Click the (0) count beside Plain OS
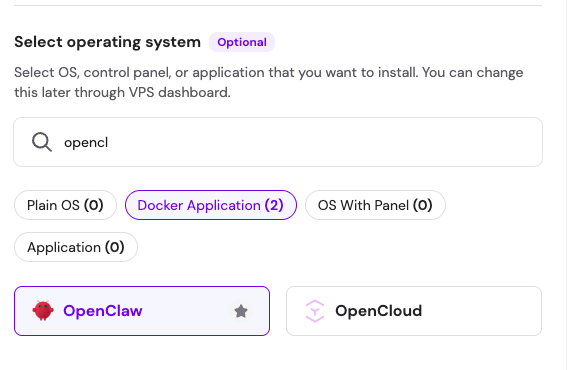Viewport: 567px width, 370px height. tap(94, 205)
